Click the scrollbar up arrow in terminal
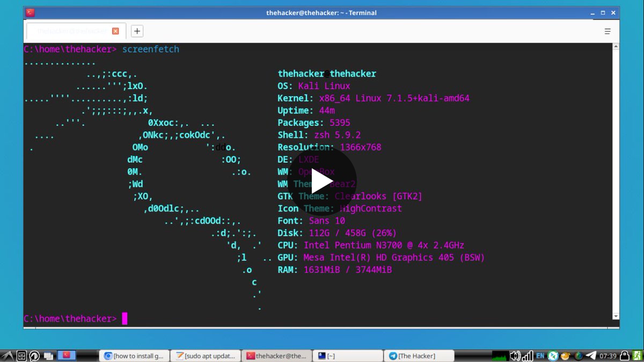Screen dimensions: 644x362 616,47
